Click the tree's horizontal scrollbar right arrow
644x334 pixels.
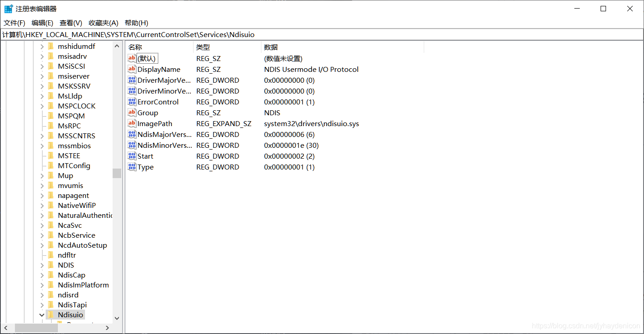tap(108, 328)
